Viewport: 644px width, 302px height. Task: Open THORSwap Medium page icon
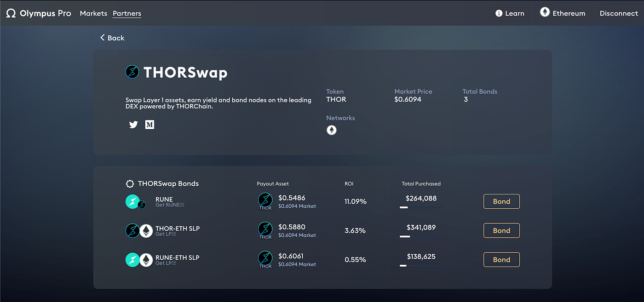click(149, 125)
